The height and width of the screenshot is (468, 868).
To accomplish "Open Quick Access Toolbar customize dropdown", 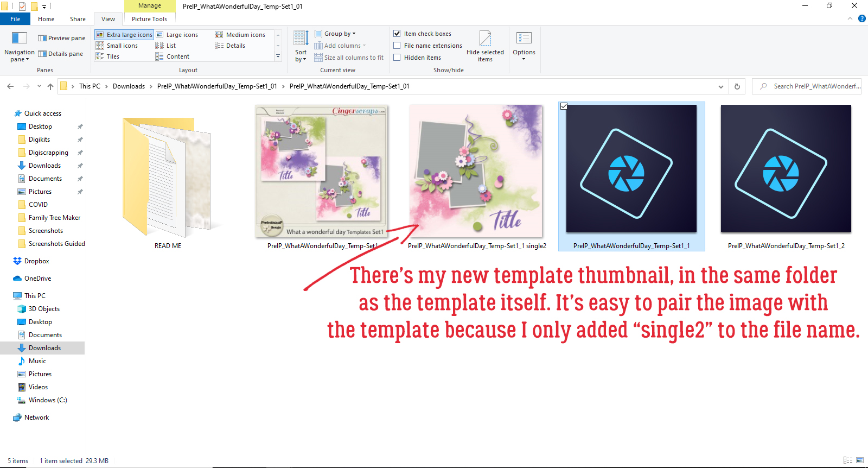I will tap(44, 7).
